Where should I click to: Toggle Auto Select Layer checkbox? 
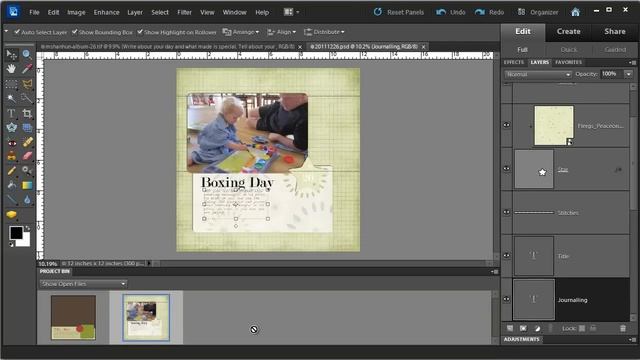point(17,31)
